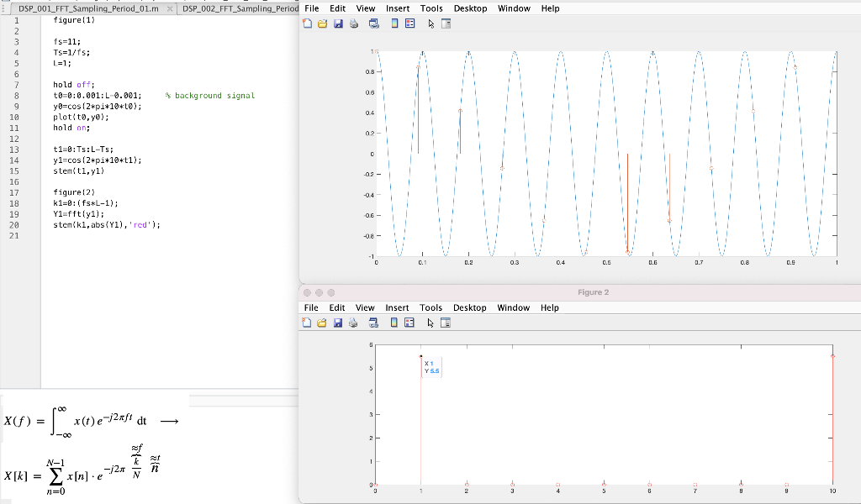Click Save Figure icon in Figure 2 toolbar

(x=338, y=323)
